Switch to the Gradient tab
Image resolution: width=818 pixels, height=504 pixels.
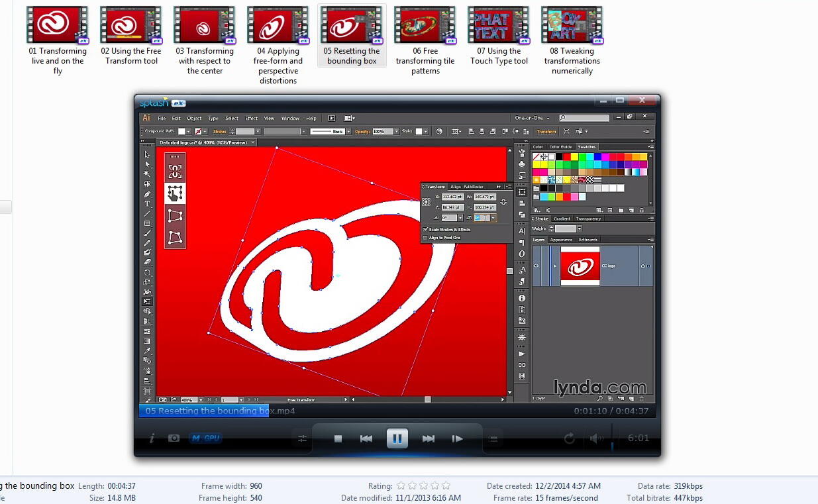click(x=562, y=219)
